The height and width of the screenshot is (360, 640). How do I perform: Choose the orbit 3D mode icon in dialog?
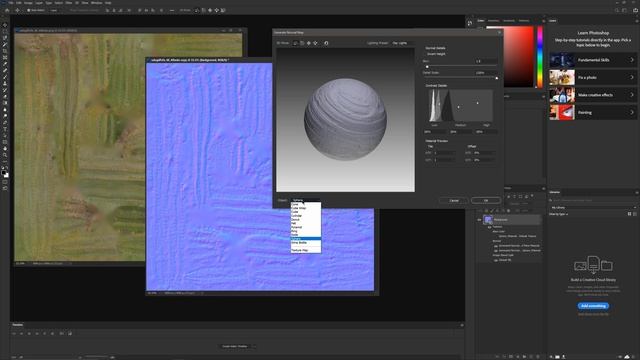296,43
